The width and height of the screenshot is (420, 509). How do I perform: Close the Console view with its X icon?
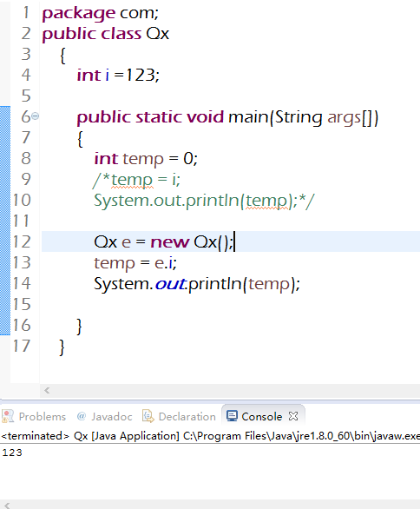pyautogui.click(x=293, y=416)
